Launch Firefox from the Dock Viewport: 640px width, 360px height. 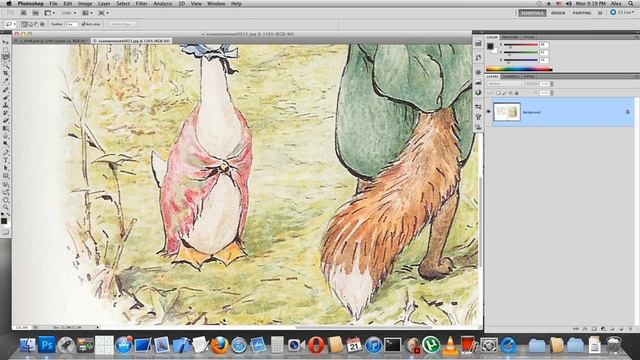pyautogui.click(x=220, y=345)
